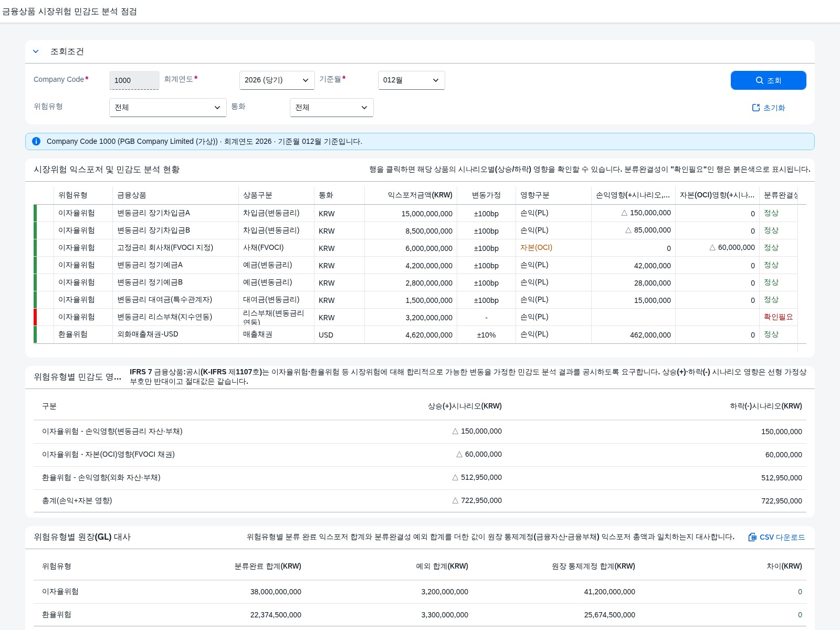Select the 변동금리 장기차입금B row

coord(416,230)
